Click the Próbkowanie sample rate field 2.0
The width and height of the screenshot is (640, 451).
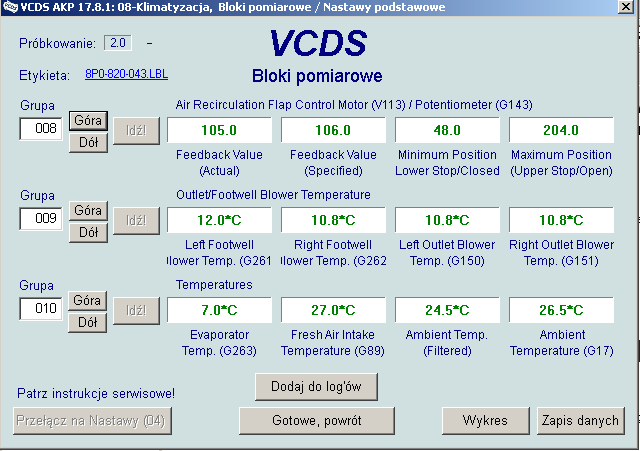118,43
